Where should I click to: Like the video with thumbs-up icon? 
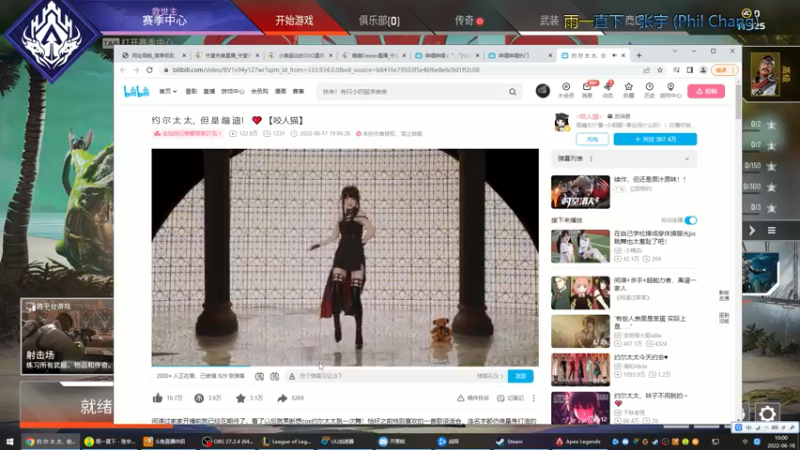[158, 398]
